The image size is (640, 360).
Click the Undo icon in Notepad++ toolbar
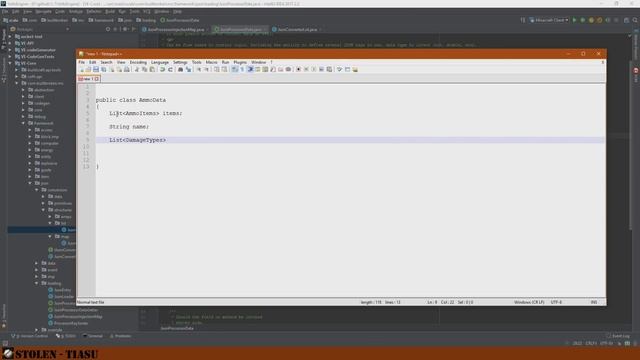coord(162,69)
